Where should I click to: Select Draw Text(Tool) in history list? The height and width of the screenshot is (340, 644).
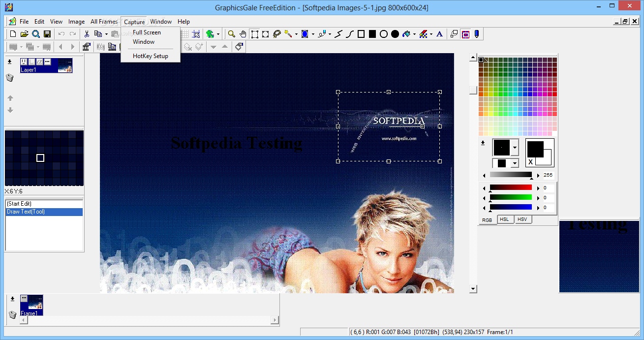coord(44,212)
